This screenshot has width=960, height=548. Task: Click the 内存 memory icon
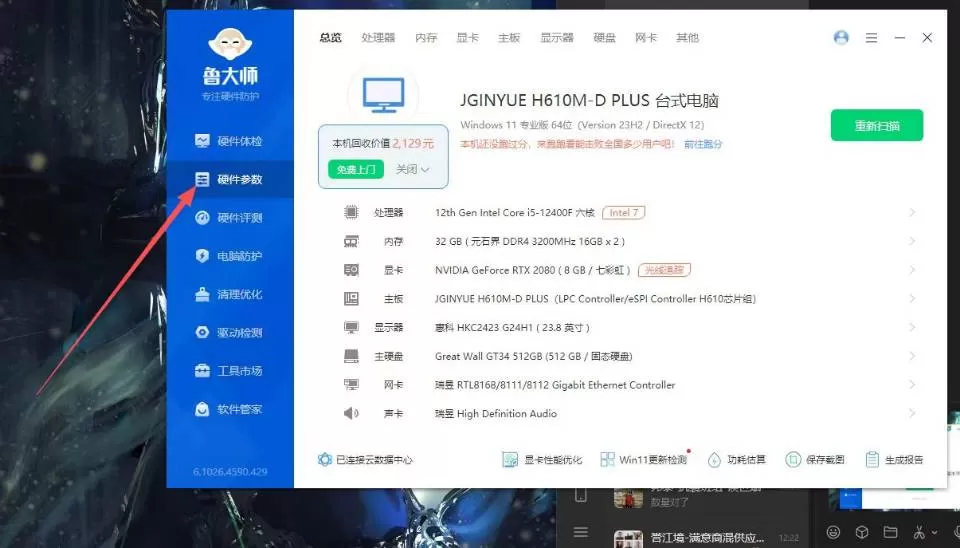(351, 241)
